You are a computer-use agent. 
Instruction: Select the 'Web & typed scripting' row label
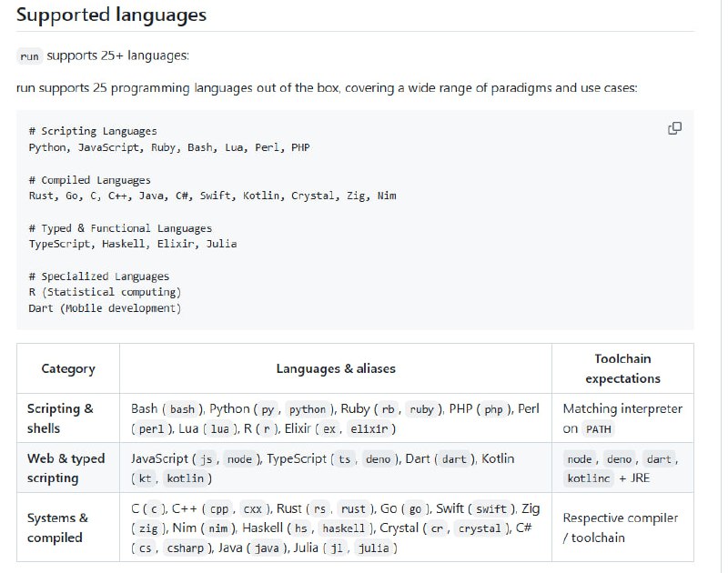(x=66, y=467)
